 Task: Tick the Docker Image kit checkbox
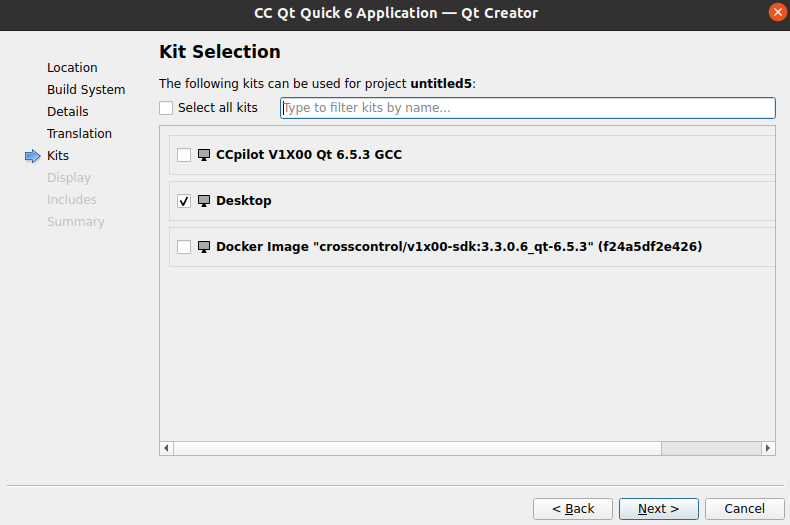(184, 247)
